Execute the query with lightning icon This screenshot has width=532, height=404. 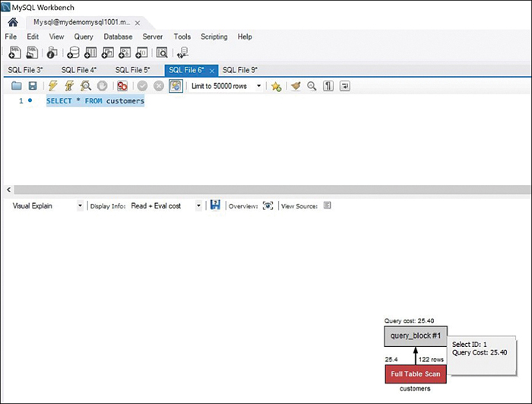(52, 86)
